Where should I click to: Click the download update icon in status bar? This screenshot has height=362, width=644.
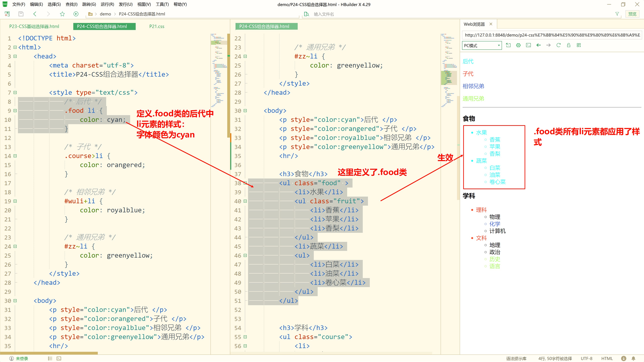click(624, 358)
